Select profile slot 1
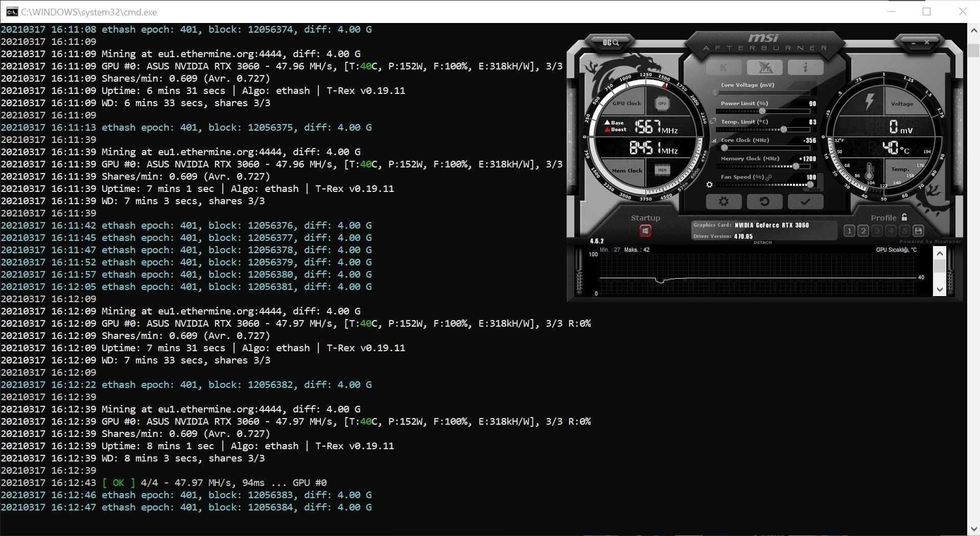The width and height of the screenshot is (980, 536). pos(849,231)
